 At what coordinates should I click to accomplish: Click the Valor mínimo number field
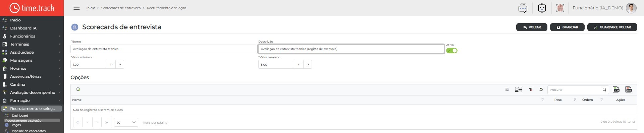89,64
